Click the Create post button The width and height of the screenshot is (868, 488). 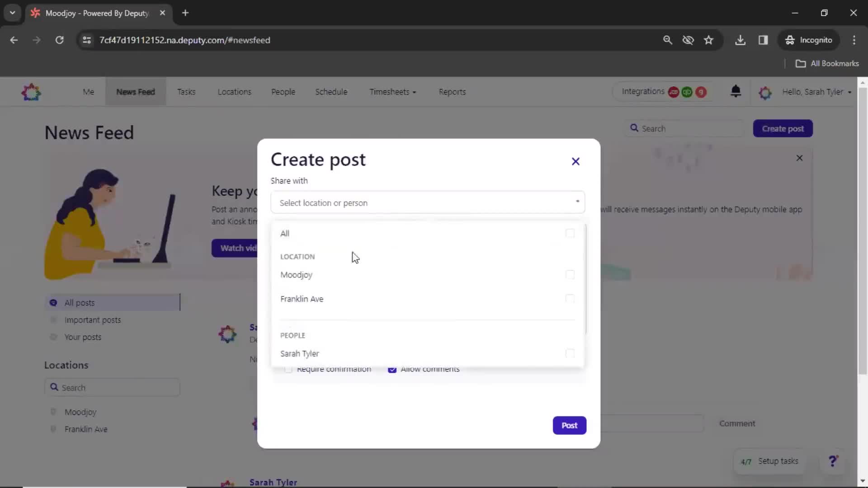coord(783,128)
